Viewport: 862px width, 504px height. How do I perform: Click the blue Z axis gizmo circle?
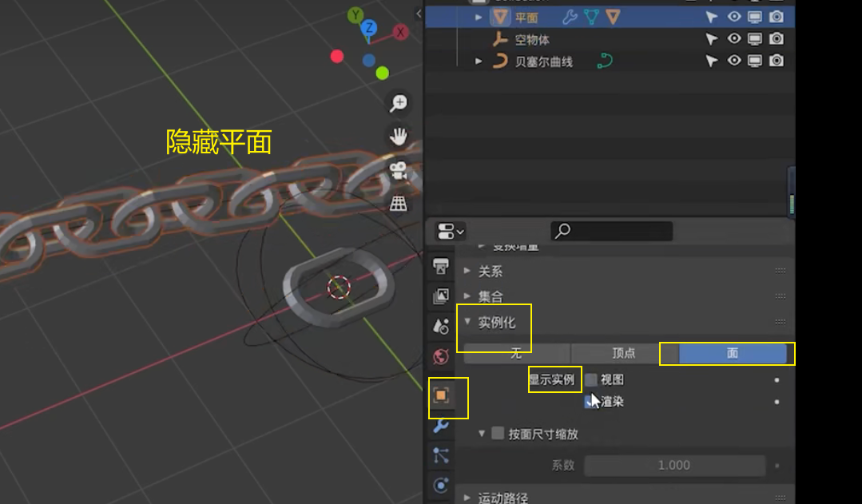click(x=369, y=27)
